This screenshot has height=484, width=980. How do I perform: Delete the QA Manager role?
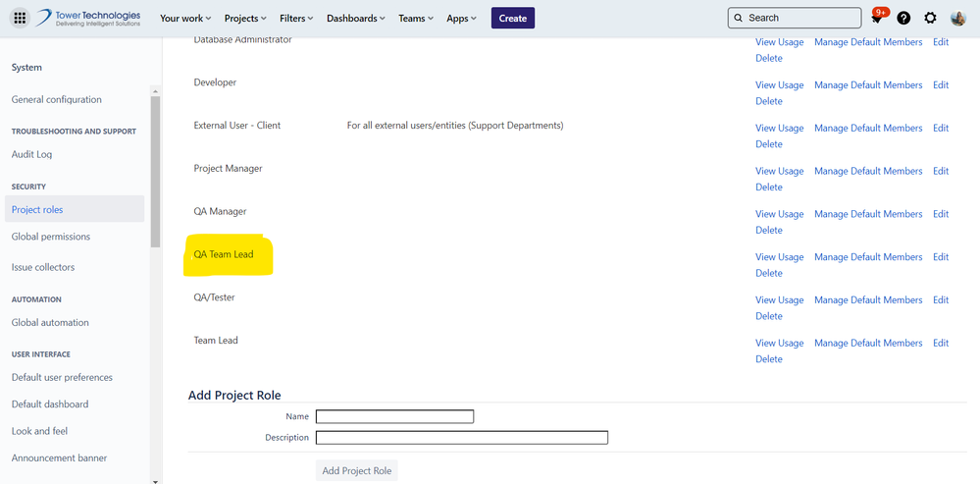pos(769,231)
